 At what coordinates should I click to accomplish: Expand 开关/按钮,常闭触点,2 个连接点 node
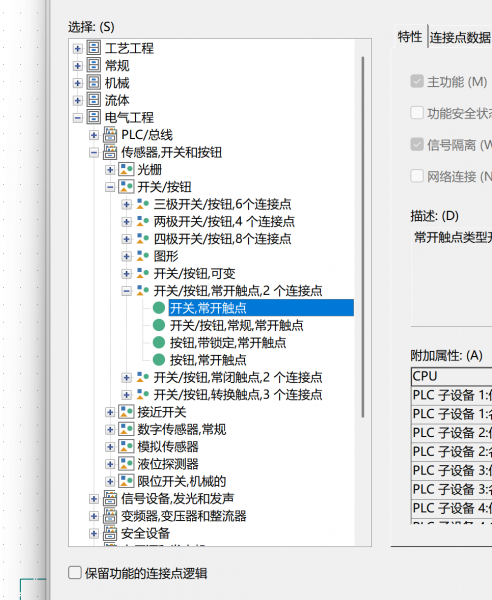[x=126, y=378]
